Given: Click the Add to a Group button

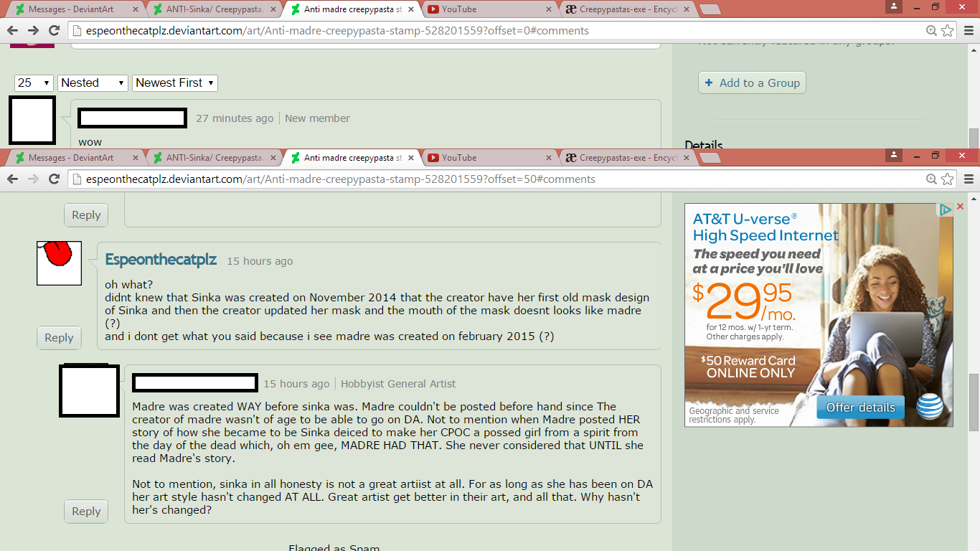Looking at the screenshot, I should point(753,83).
